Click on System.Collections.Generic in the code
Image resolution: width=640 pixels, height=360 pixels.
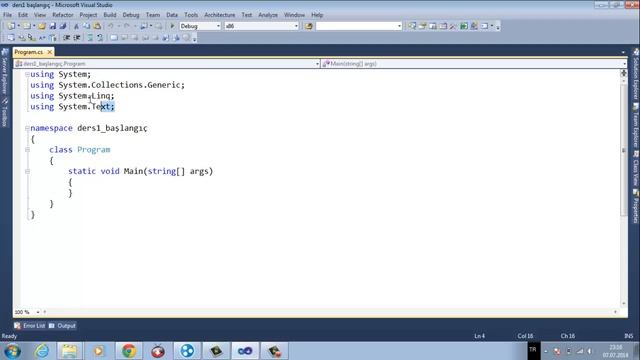120,85
